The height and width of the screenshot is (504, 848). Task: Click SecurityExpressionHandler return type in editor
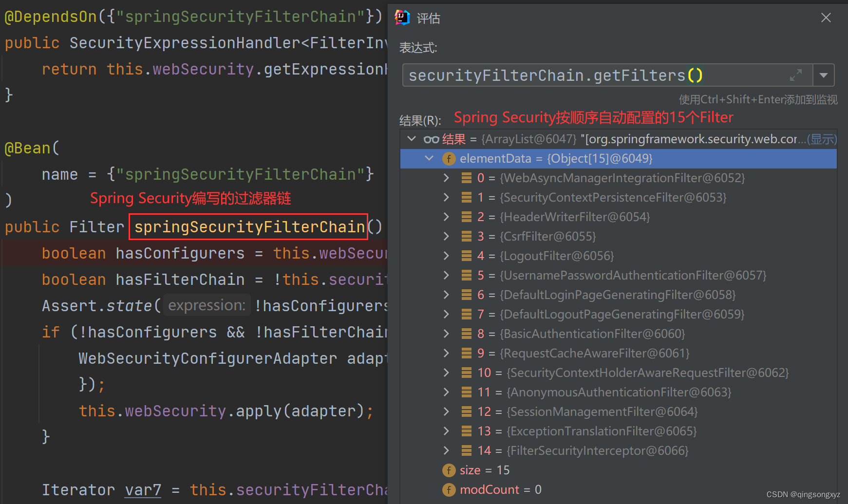click(185, 43)
